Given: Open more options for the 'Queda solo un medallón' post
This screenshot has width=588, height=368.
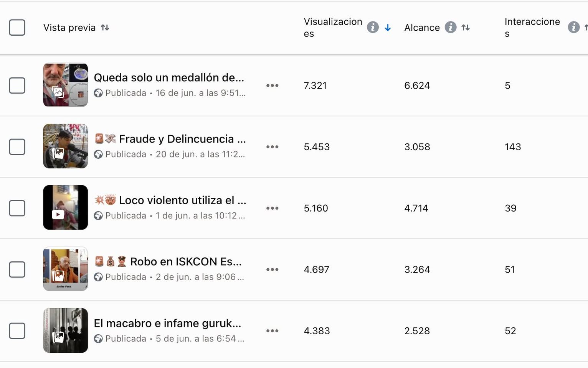Looking at the screenshot, I should click(272, 85).
